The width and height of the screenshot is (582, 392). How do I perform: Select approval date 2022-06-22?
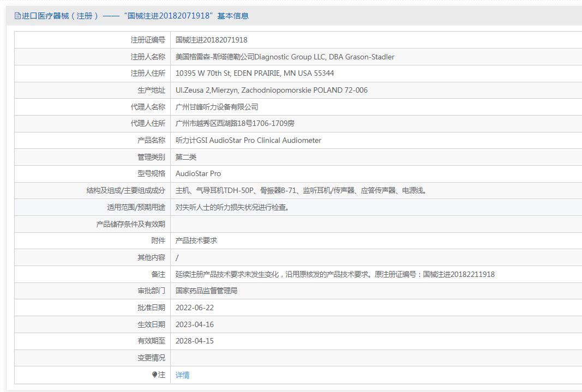[195, 307]
